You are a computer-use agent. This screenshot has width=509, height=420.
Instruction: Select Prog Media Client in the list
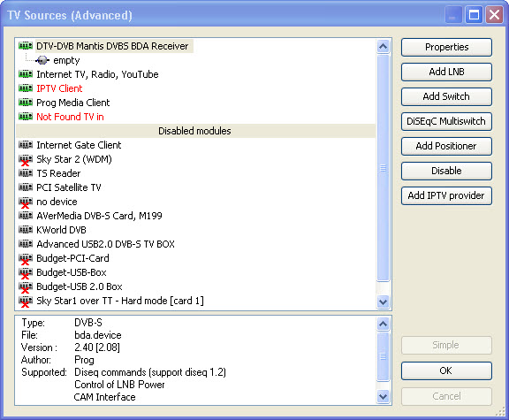pyautogui.click(x=73, y=103)
